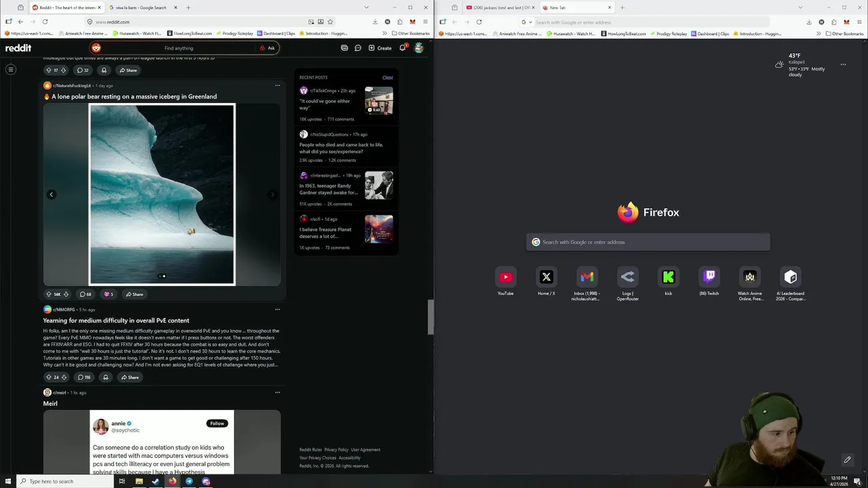This screenshot has height=488, width=868.
Task: Open the list all tabs dropdown in the left window
Action: (367, 7)
